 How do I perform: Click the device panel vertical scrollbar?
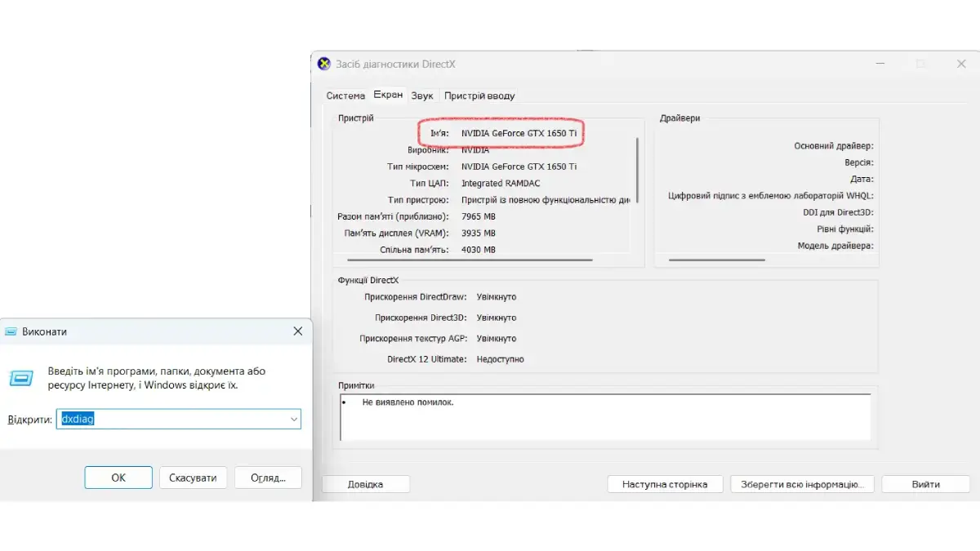click(637, 170)
